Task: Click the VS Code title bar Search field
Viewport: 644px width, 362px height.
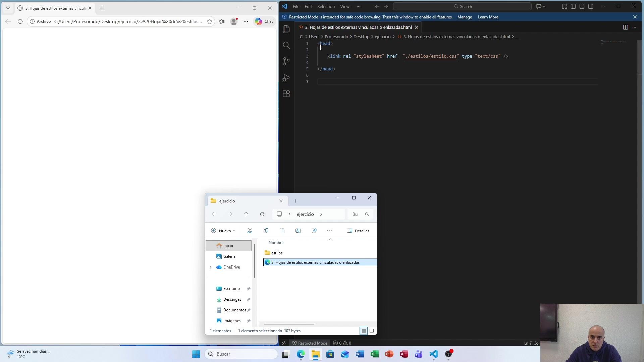Action: point(462,6)
